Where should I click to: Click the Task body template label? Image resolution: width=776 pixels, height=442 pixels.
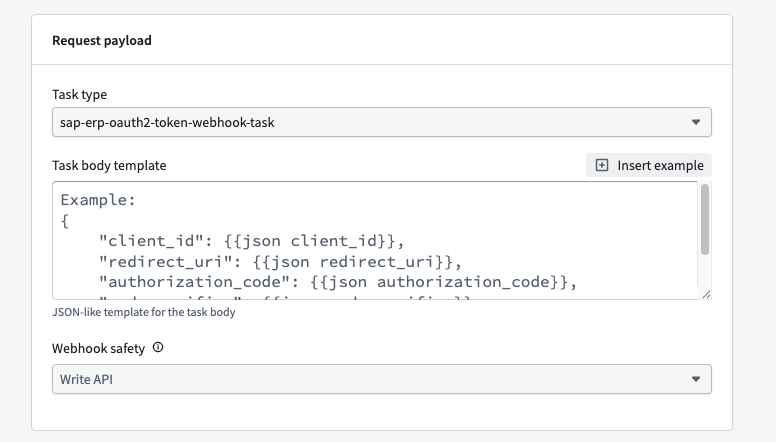(x=109, y=165)
